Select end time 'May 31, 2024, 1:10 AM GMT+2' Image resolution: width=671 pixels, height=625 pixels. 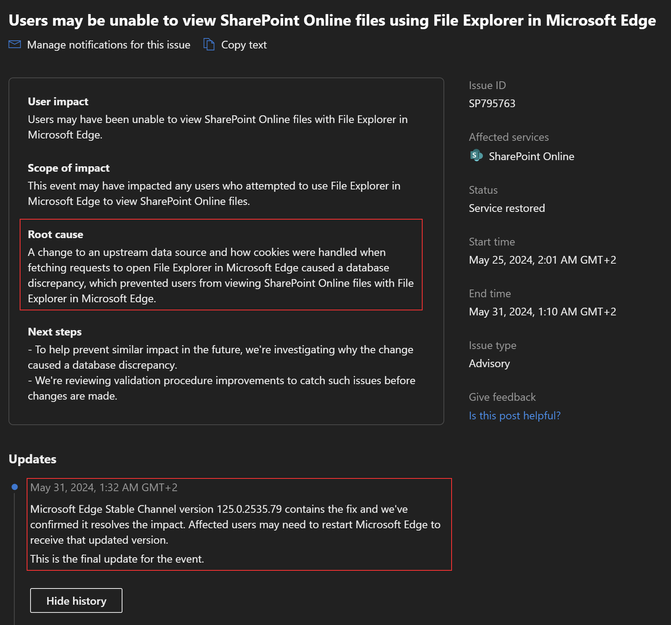[x=543, y=312]
